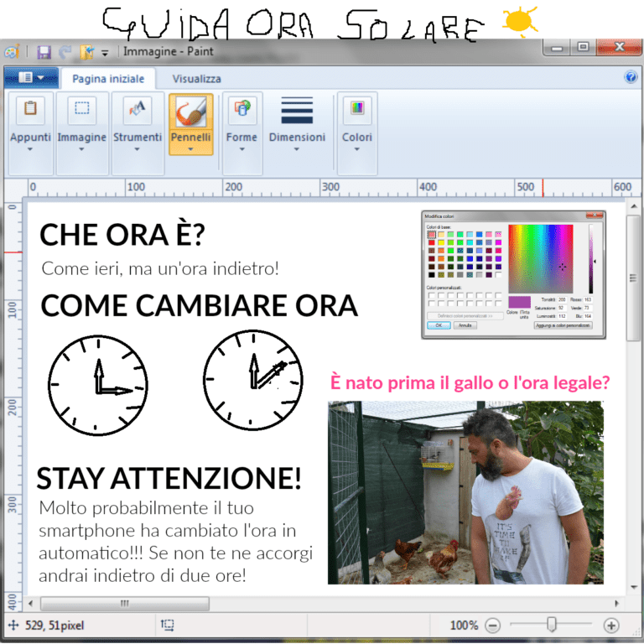
Task: Select the Pagina iniziale tab
Action: click(107, 79)
